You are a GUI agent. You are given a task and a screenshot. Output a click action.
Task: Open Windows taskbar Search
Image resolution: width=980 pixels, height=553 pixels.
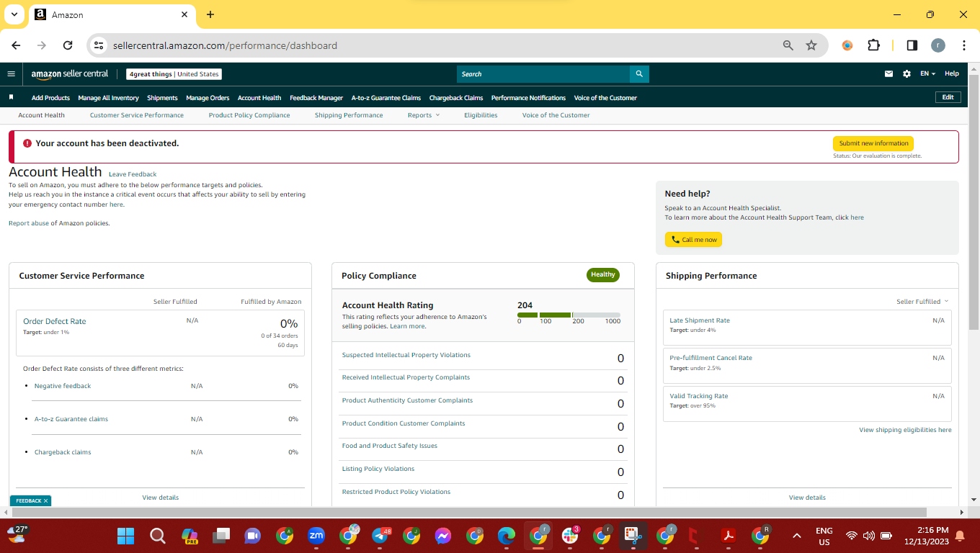coord(157,536)
